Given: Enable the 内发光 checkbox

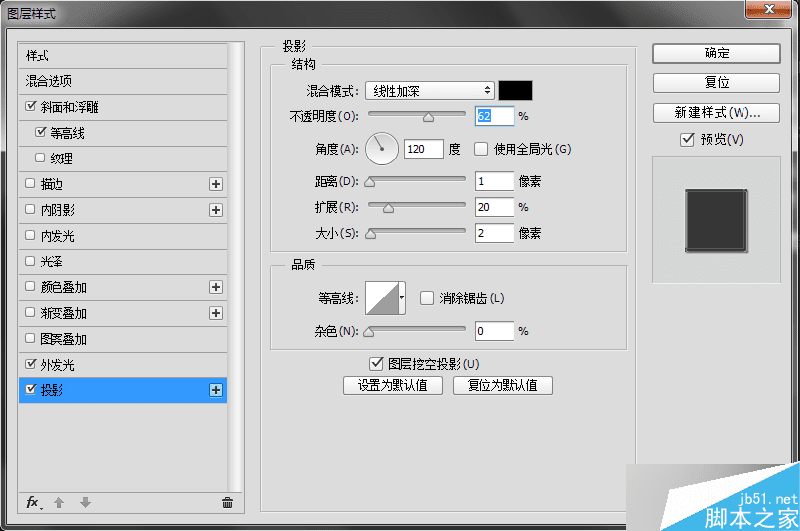Looking at the screenshot, I should (x=30, y=235).
